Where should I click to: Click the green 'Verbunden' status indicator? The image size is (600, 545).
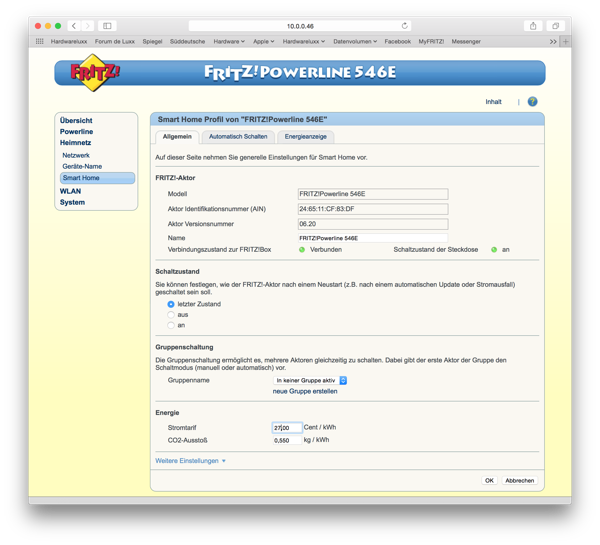(302, 250)
